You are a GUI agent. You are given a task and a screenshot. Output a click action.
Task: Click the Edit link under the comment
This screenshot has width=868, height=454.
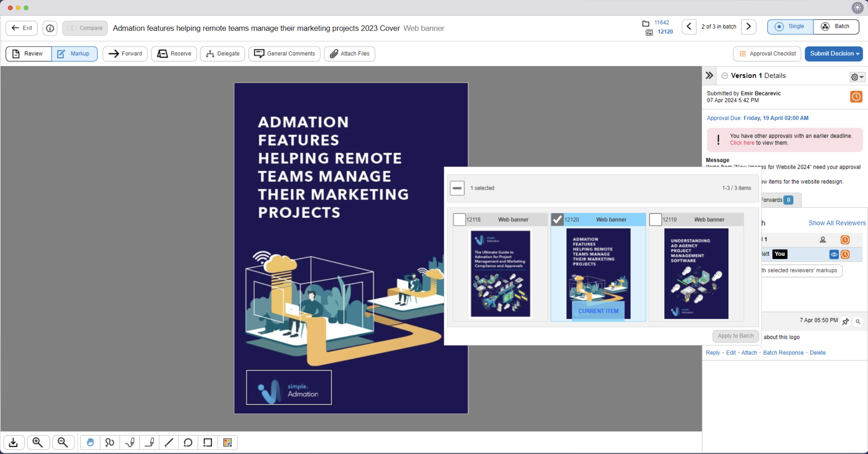[x=731, y=353]
